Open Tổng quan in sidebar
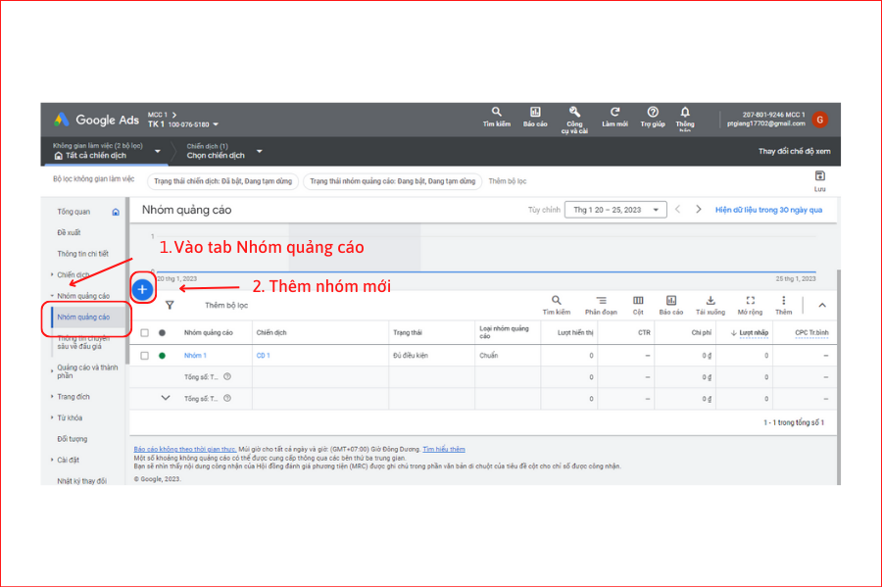Screen dimensions: 882x588 click(x=73, y=212)
